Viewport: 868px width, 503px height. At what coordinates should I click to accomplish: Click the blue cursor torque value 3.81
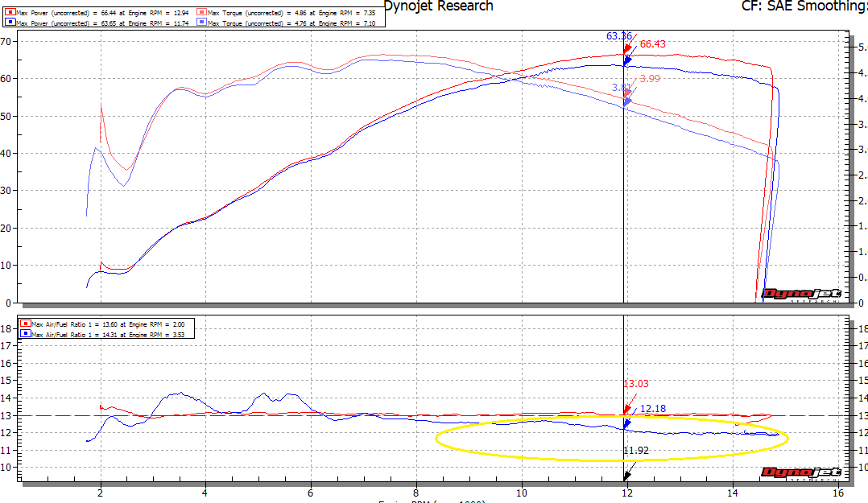click(621, 88)
